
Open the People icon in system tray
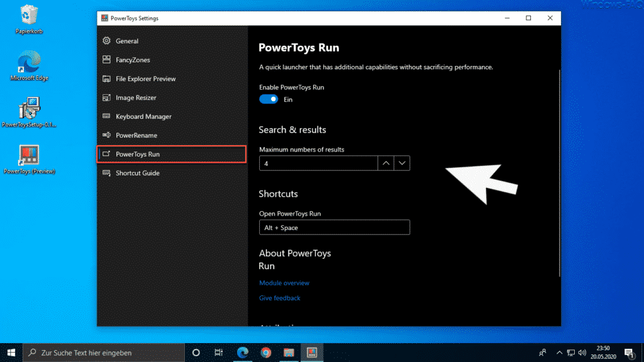543,353
